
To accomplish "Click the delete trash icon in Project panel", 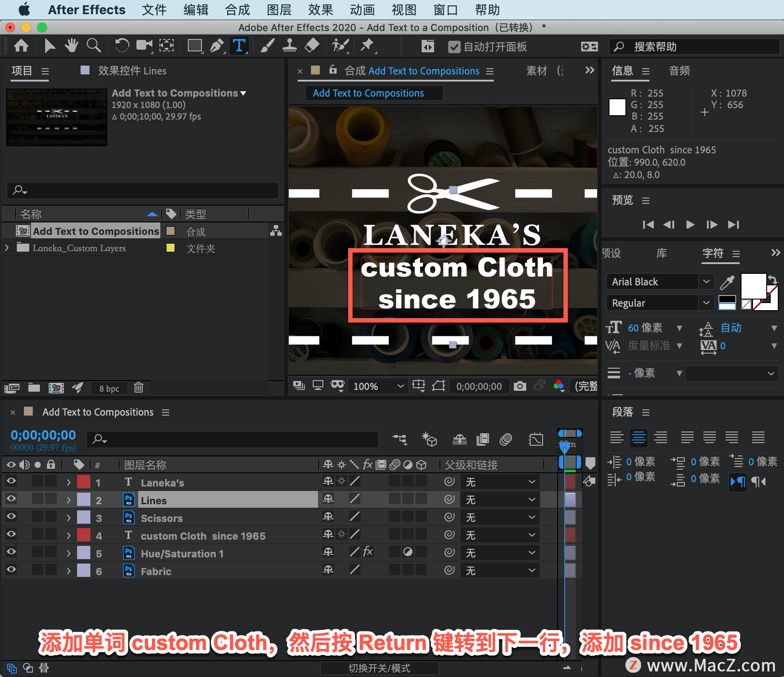I will coord(139,388).
